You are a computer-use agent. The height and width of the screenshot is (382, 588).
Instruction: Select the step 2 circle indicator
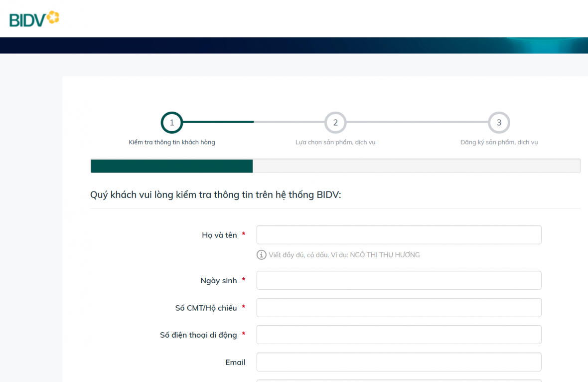click(335, 122)
